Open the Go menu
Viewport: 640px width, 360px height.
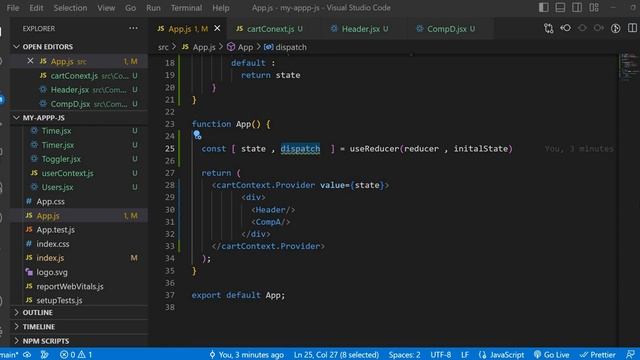coord(130,8)
